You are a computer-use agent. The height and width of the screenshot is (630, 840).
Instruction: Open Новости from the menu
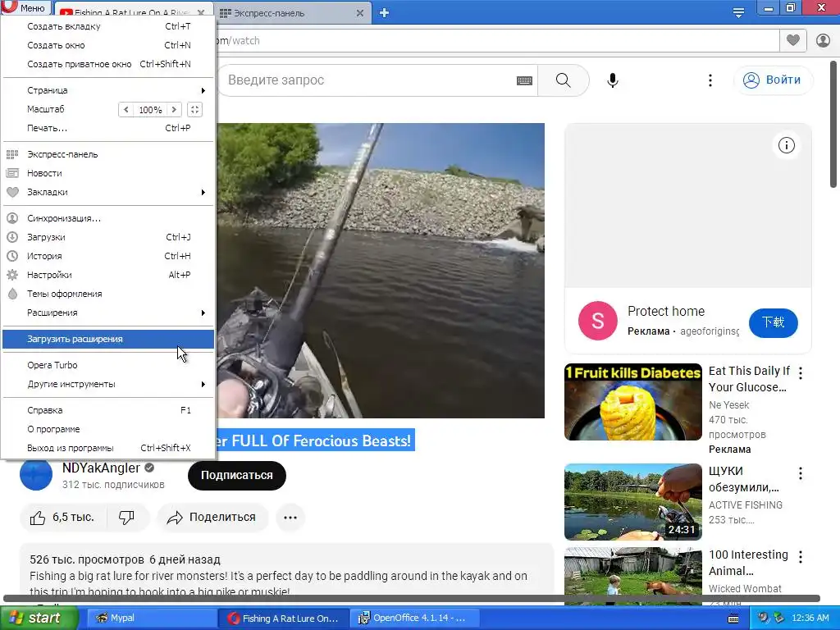(x=108, y=173)
